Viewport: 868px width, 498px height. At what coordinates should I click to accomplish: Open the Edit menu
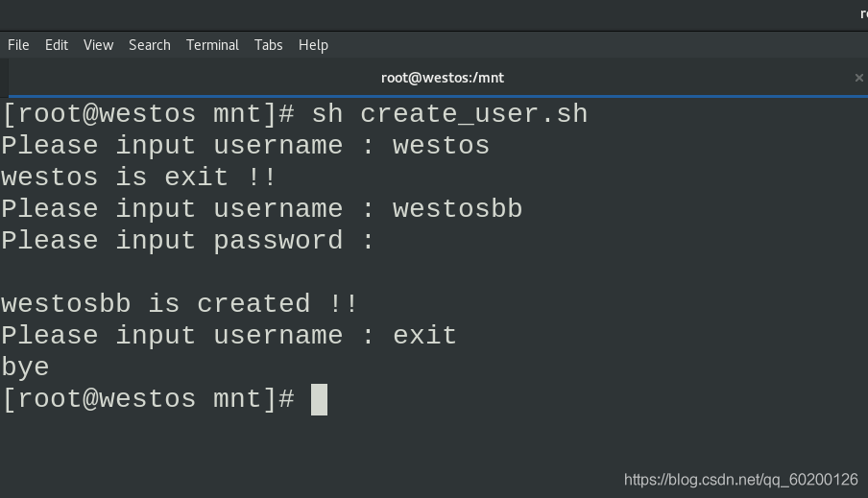pos(57,45)
